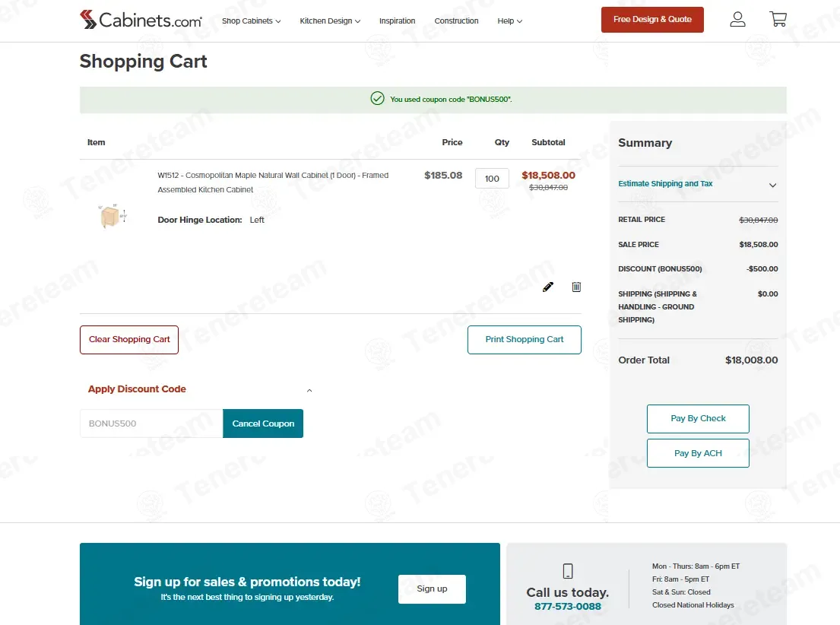Click the subtotal price $18,508.00 in item row
Image resolution: width=840 pixels, height=625 pixels.
pos(548,176)
